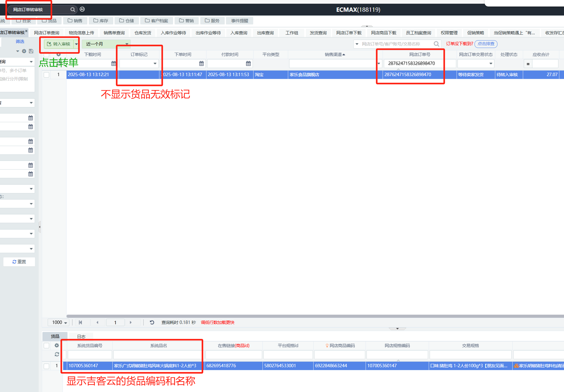Toggle select-all checkbox in goods grid header

point(46,346)
